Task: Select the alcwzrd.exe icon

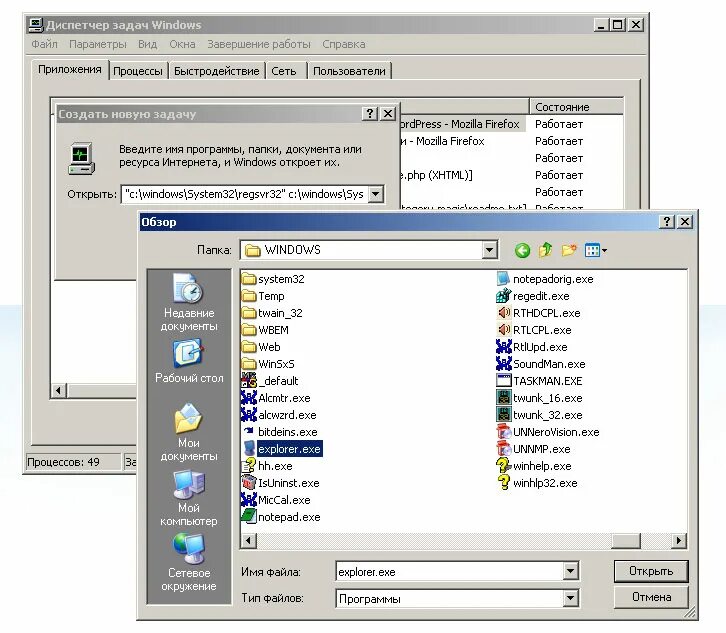Action: tap(249, 415)
